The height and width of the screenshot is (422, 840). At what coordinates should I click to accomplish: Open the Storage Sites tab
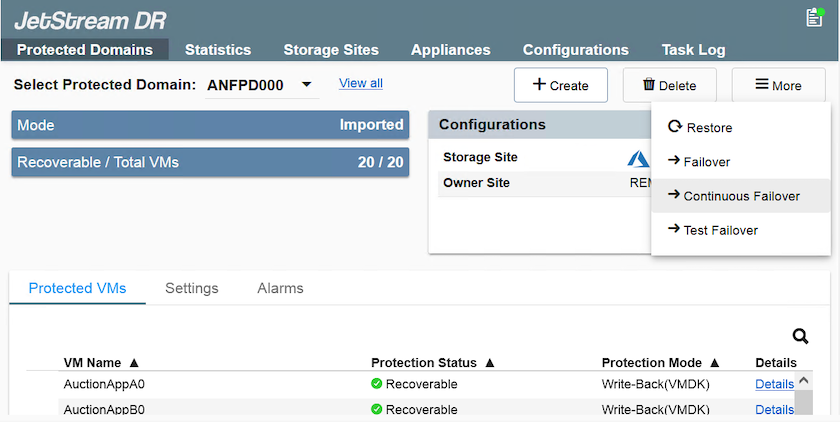click(331, 50)
